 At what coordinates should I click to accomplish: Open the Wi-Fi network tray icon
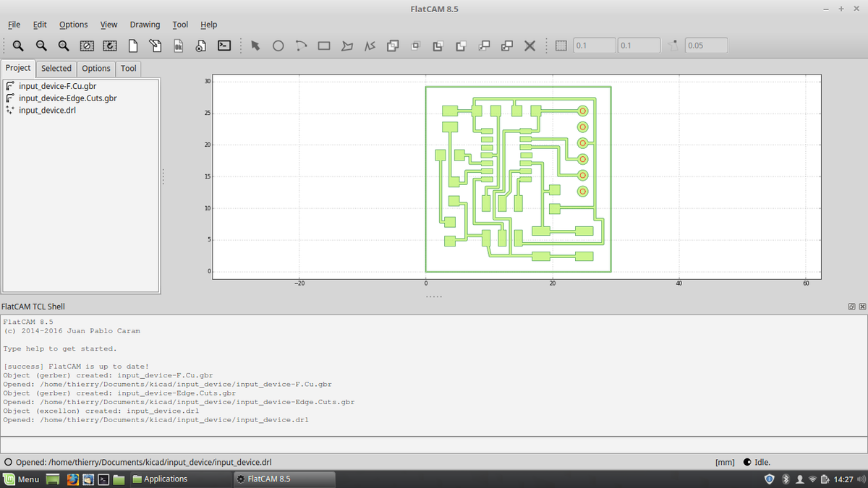click(x=813, y=479)
